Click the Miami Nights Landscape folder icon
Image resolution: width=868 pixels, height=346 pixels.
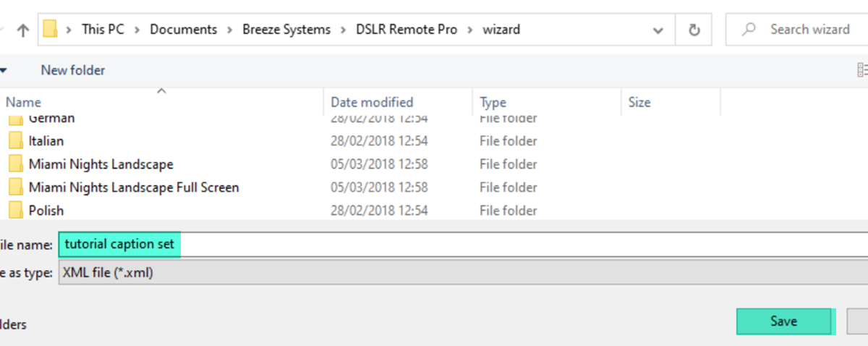[16, 164]
